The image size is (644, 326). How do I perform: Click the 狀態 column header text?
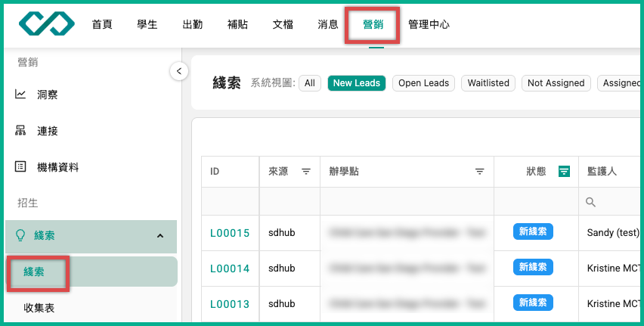536,172
